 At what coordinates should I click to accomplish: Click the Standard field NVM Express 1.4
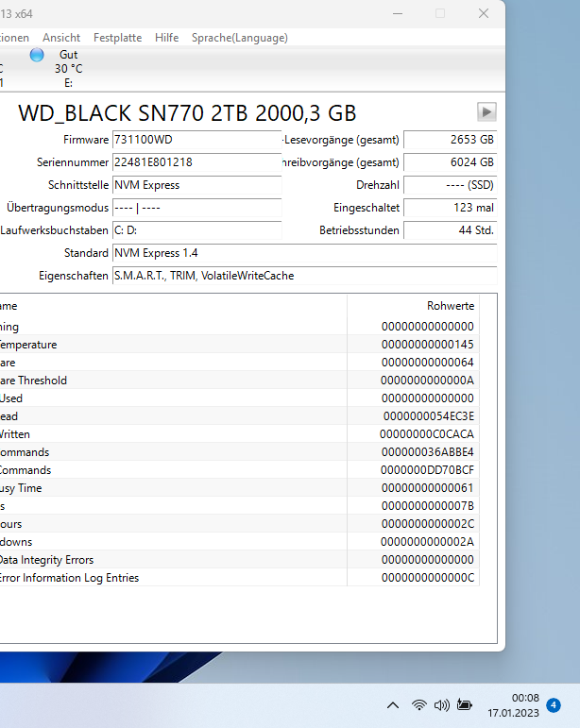[x=304, y=253]
